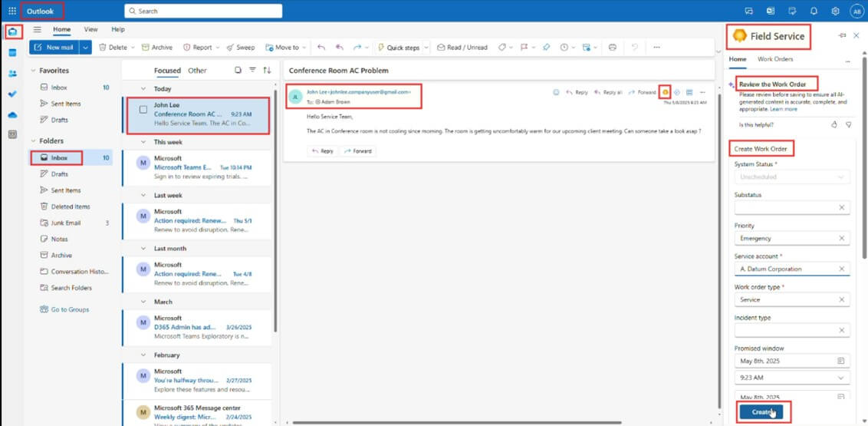Print the message using printer icon
This screenshot has width=868, height=426.
coord(612,48)
